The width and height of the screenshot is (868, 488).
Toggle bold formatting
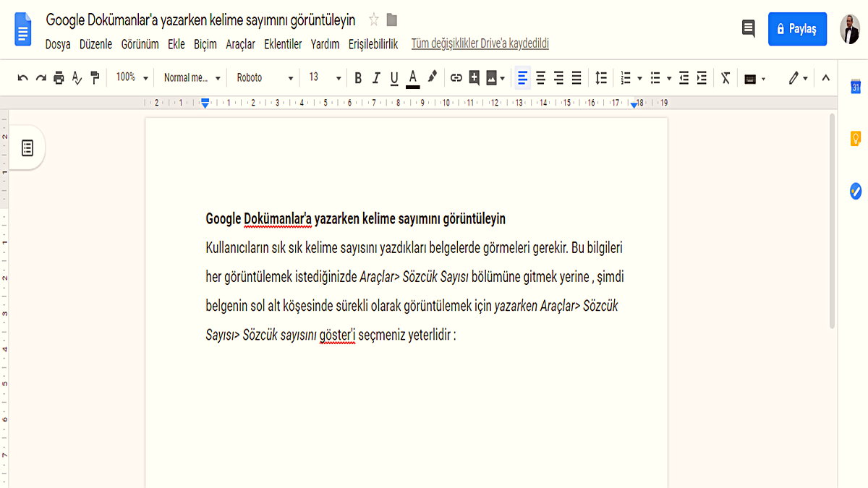click(x=358, y=78)
